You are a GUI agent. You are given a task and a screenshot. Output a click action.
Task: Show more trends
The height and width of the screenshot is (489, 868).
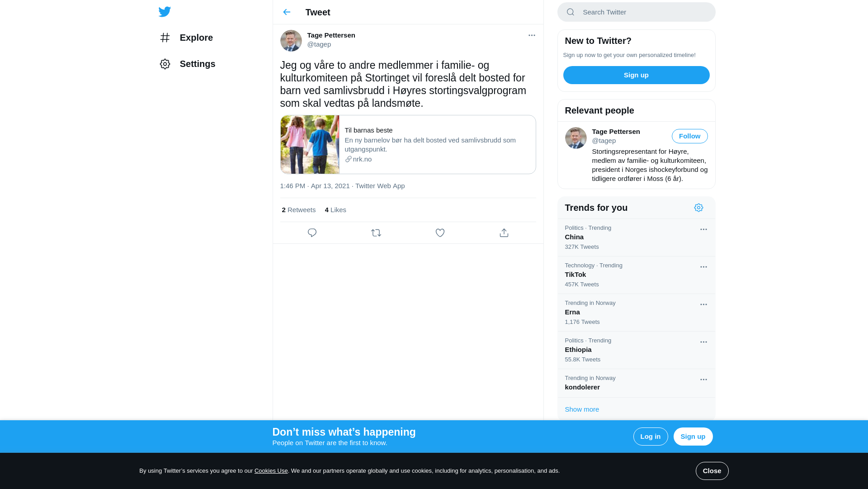click(581, 409)
